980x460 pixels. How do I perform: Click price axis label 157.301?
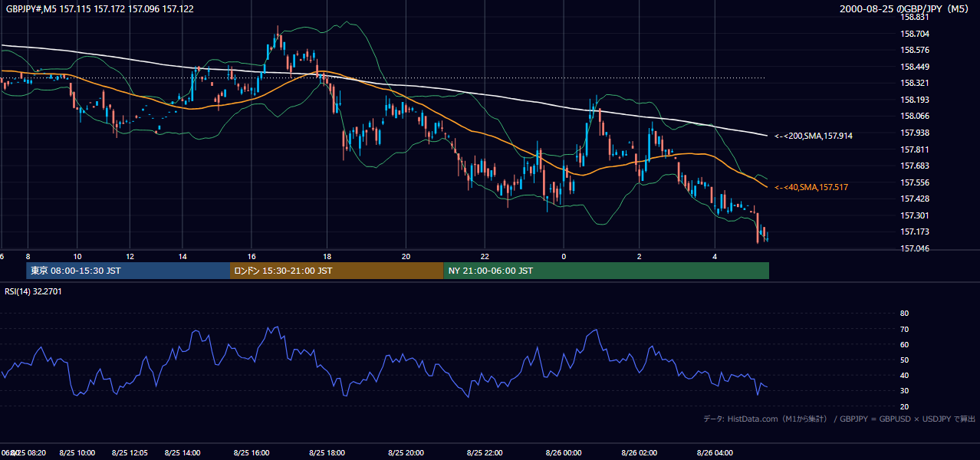point(915,215)
